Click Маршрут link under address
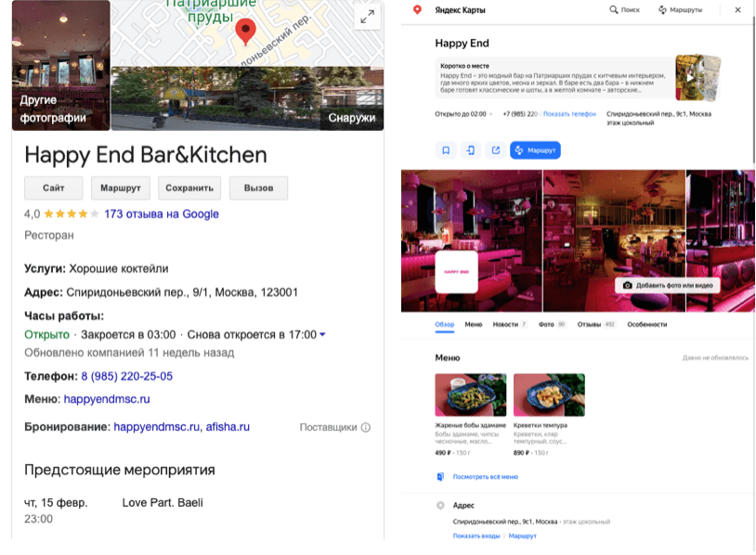The height and width of the screenshot is (555, 756). coord(522,536)
